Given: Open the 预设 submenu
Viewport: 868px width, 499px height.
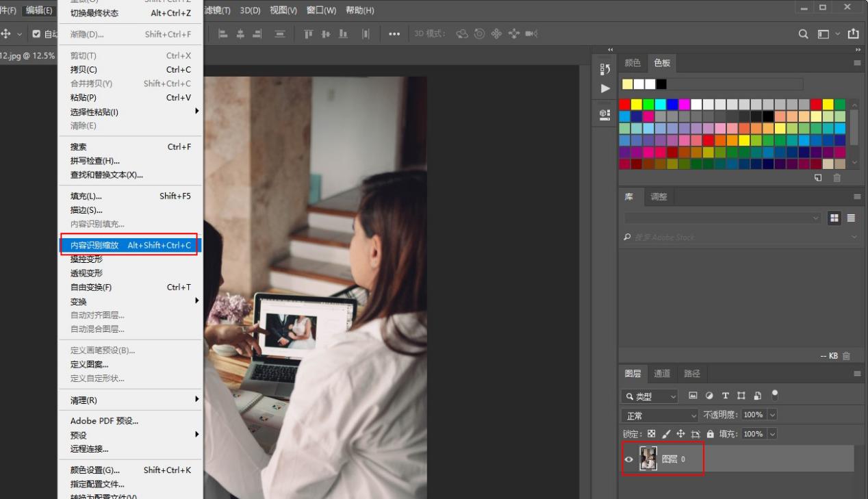Looking at the screenshot, I should click(x=131, y=435).
